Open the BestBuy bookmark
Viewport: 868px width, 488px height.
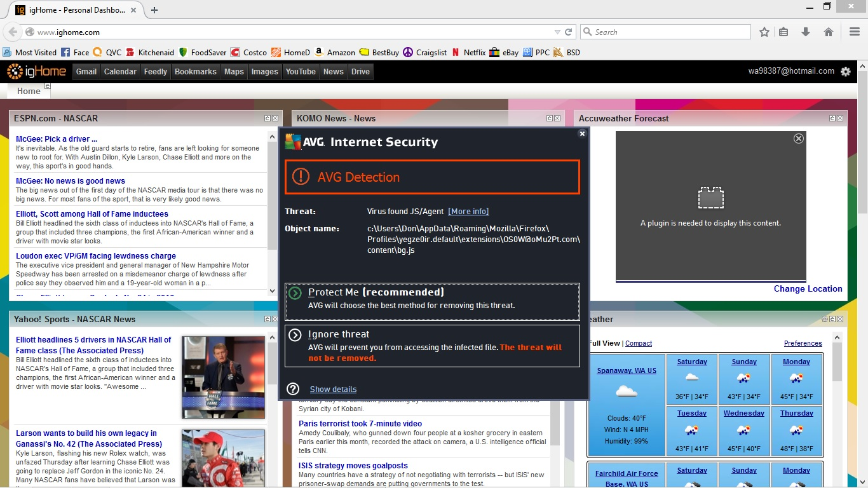click(379, 53)
